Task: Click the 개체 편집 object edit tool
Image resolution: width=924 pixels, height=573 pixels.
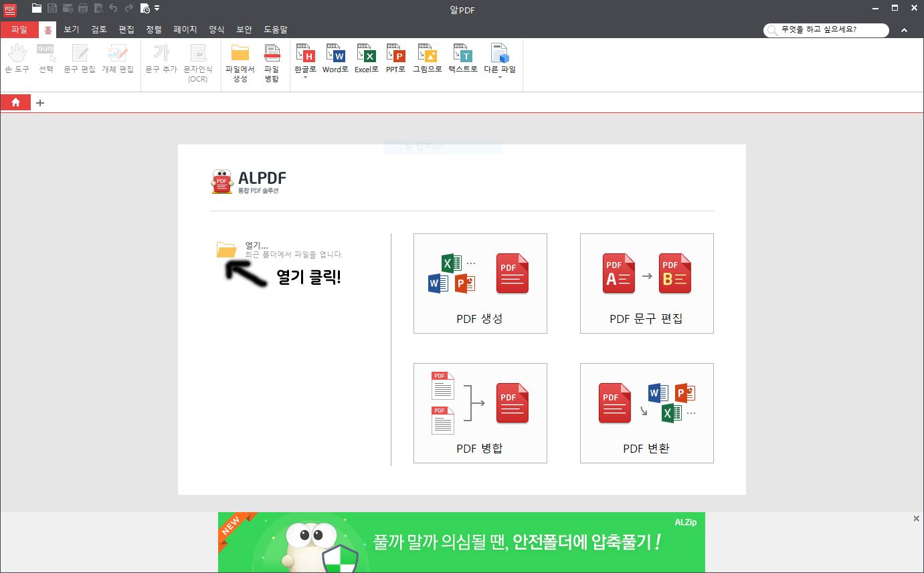Action: [118, 59]
